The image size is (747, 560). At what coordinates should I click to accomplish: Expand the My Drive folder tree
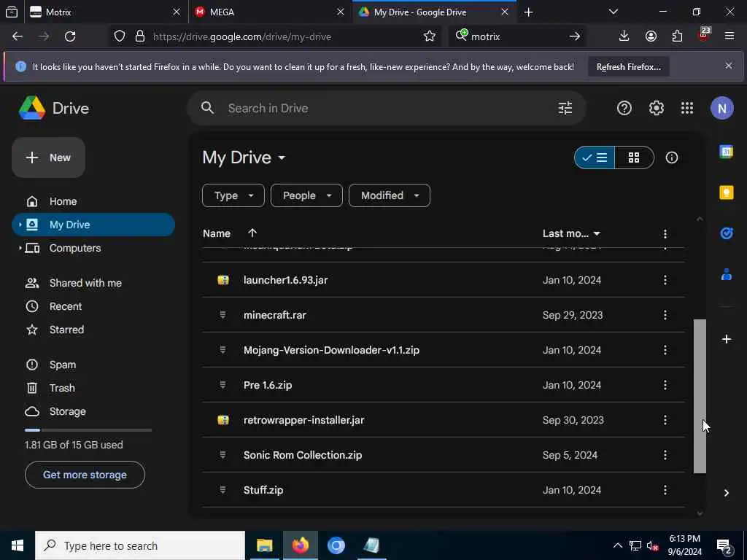coord(20,225)
